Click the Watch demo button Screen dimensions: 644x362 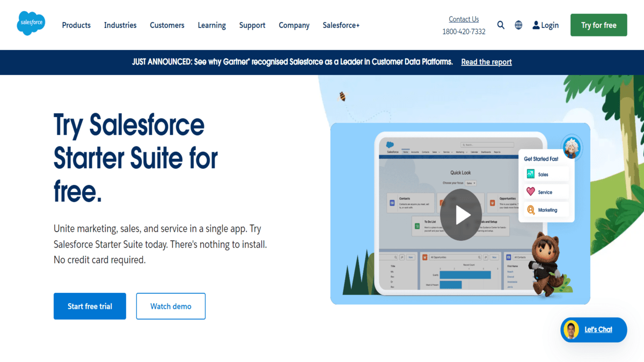coord(171,306)
